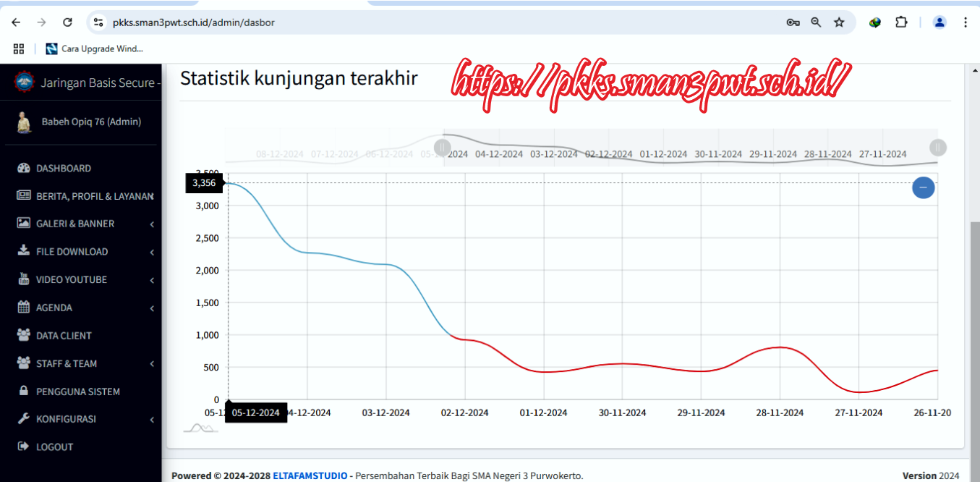Click the Galeri & Banner image icon

point(23,224)
